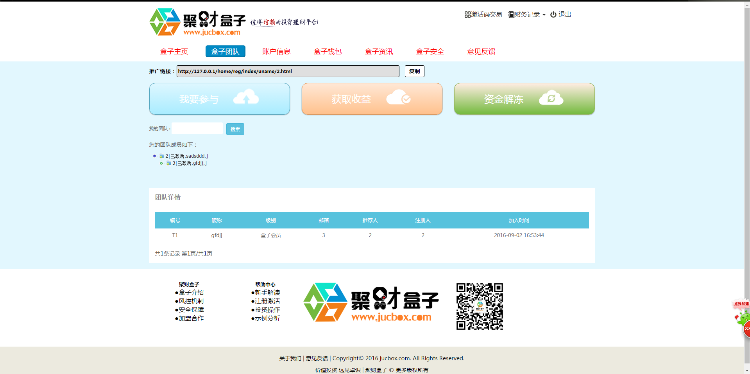This screenshot has width=750, height=374.
Task: Click the 复制 copy button
Action: point(414,71)
